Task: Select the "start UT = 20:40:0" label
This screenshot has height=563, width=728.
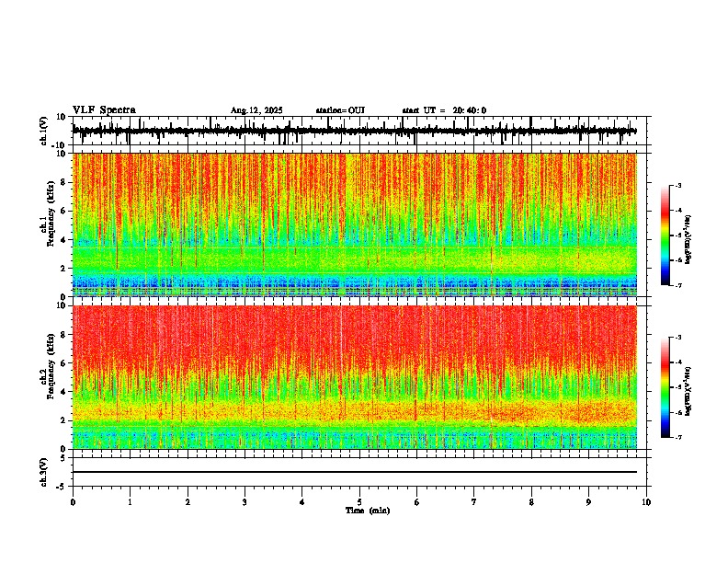Action: [444, 110]
